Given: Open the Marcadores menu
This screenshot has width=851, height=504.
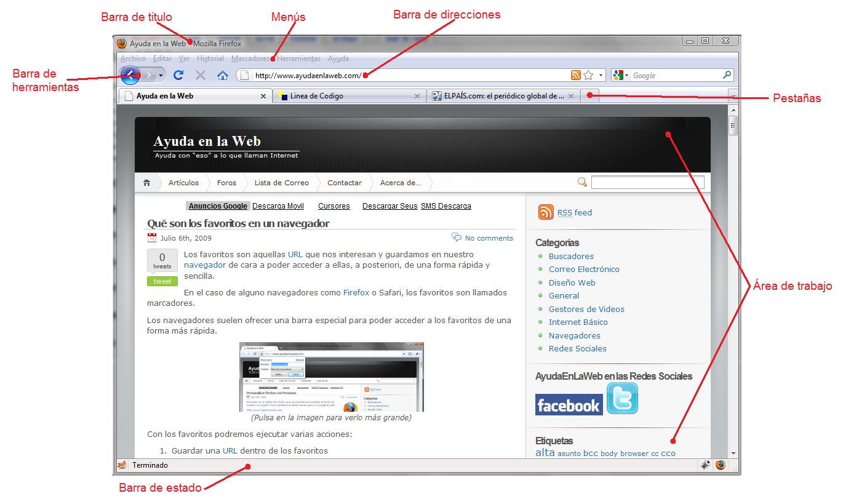Looking at the screenshot, I should click(x=250, y=58).
